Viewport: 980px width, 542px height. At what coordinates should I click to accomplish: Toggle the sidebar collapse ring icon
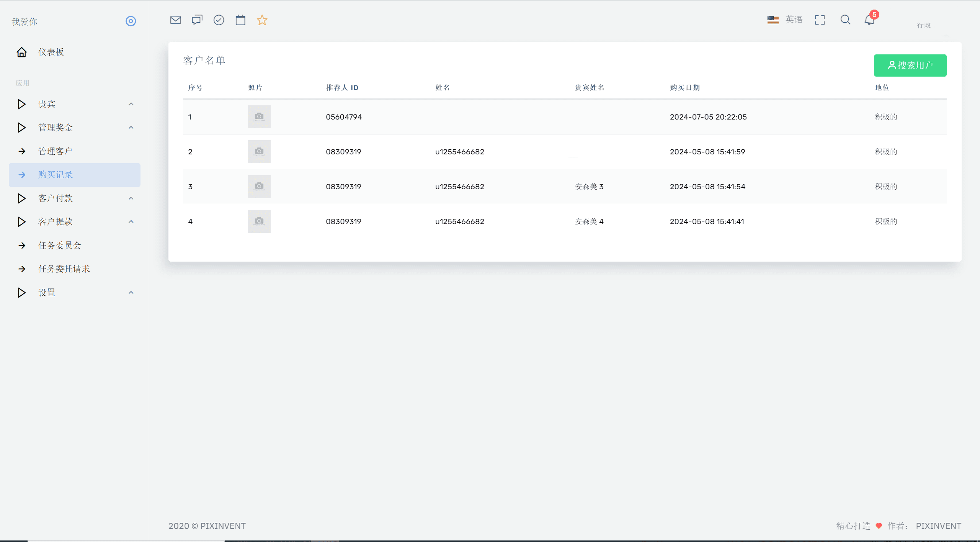tap(131, 21)
